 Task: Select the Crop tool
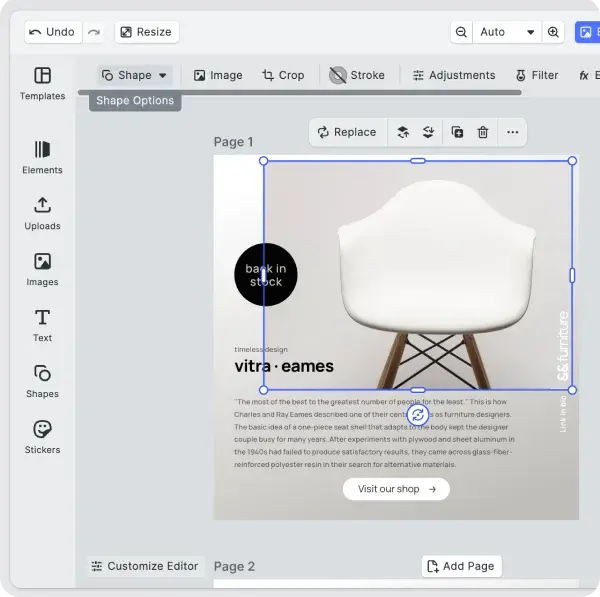point(283,75)
